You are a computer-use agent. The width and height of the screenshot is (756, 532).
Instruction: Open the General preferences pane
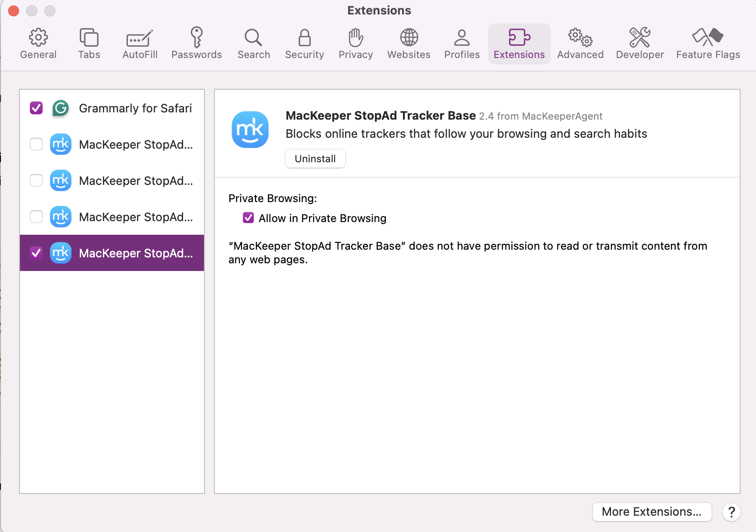coord(38,43)
